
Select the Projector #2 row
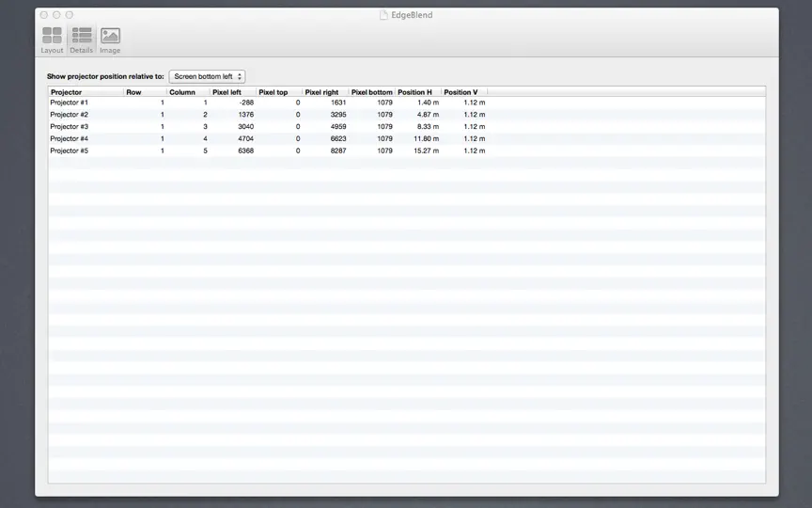[x=407, y=115]
